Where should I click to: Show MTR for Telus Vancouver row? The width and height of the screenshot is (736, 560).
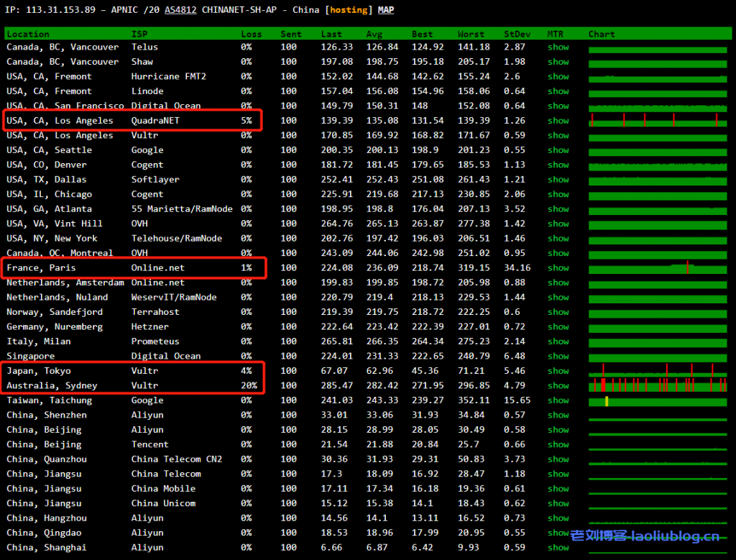coord(558,47)
